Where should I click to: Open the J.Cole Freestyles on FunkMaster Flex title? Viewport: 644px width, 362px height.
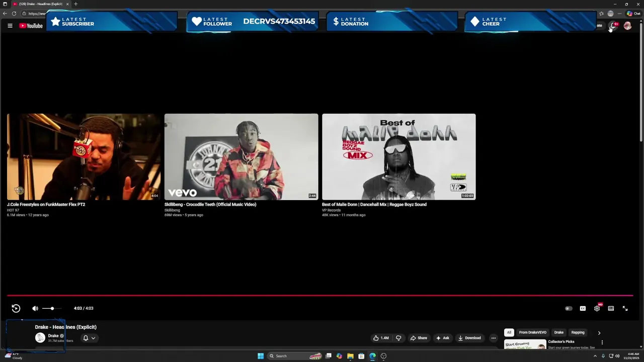[x=46, y=205]
